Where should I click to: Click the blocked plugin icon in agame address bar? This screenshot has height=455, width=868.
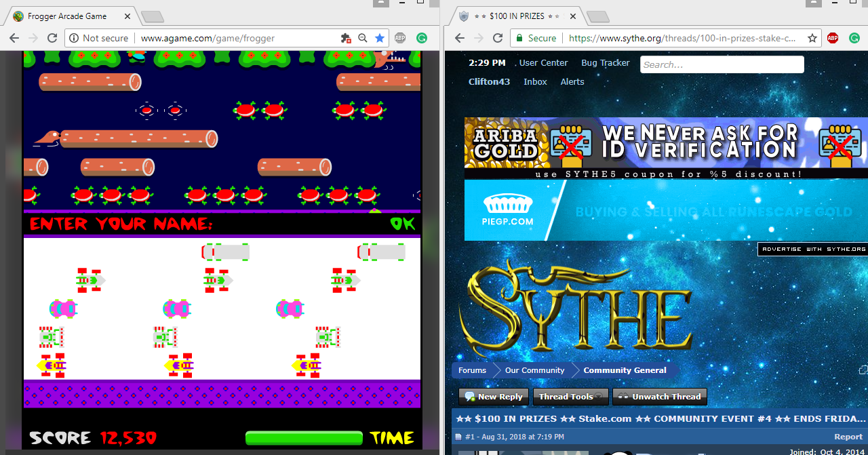[x=346, y=39]
